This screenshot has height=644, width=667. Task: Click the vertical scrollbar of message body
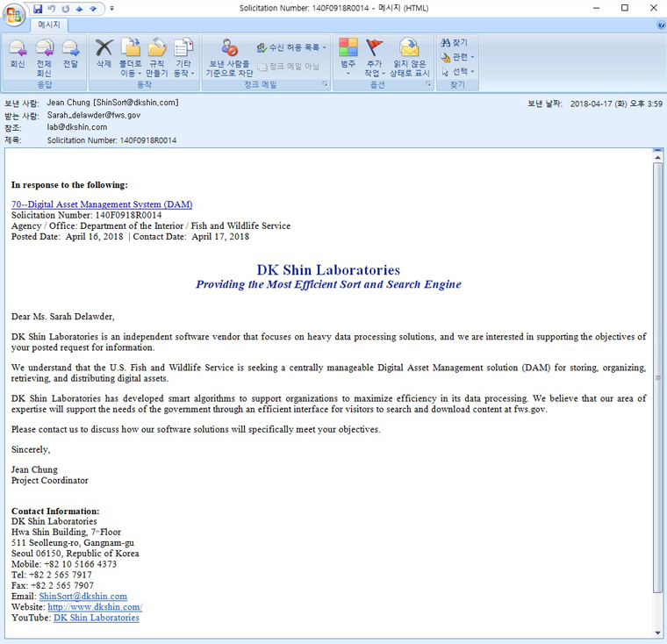coord(658,377)
